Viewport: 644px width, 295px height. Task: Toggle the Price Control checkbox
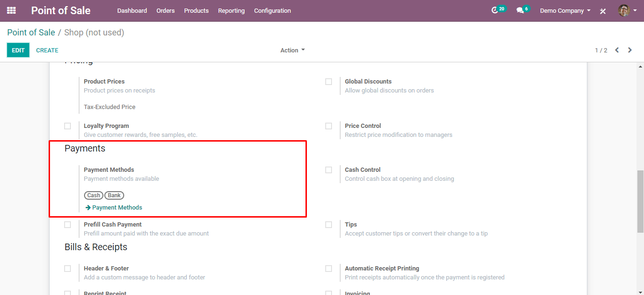[x=329, y=126]
